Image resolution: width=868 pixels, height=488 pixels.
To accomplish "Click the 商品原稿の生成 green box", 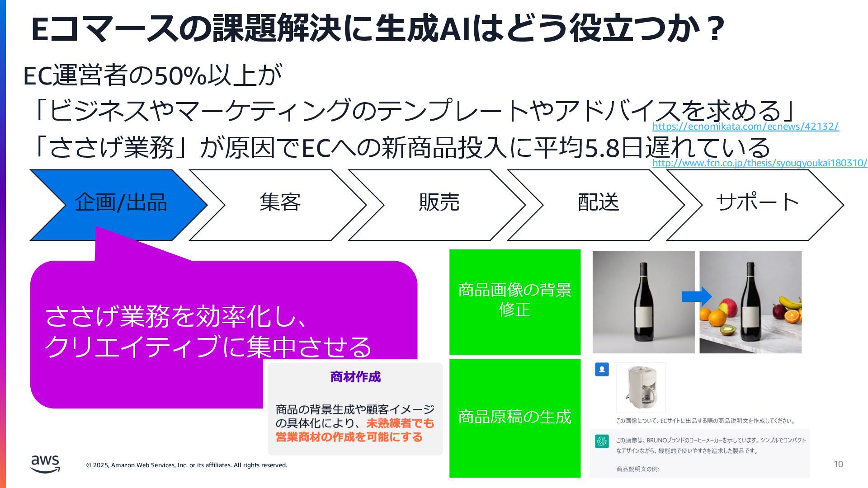I will (515, 418).
